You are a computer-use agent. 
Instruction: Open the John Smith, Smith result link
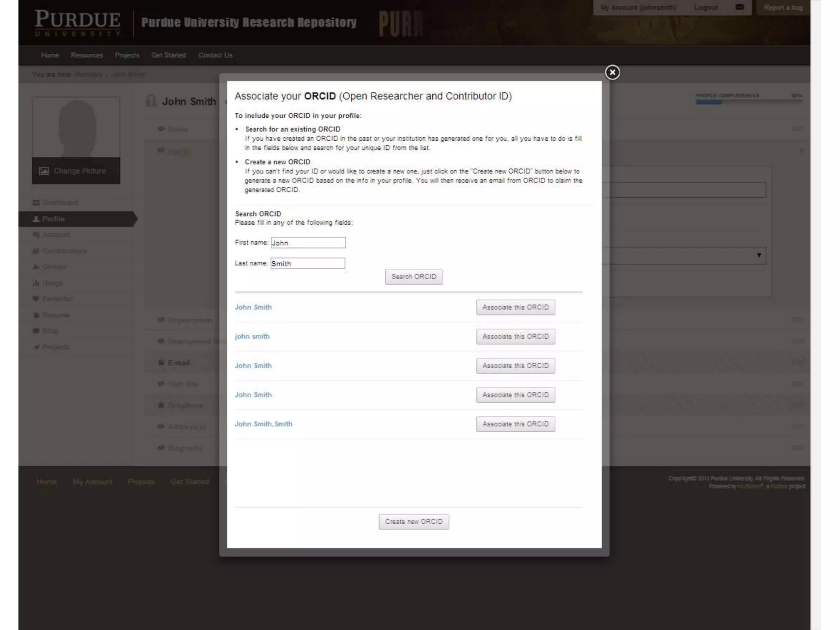263,424
